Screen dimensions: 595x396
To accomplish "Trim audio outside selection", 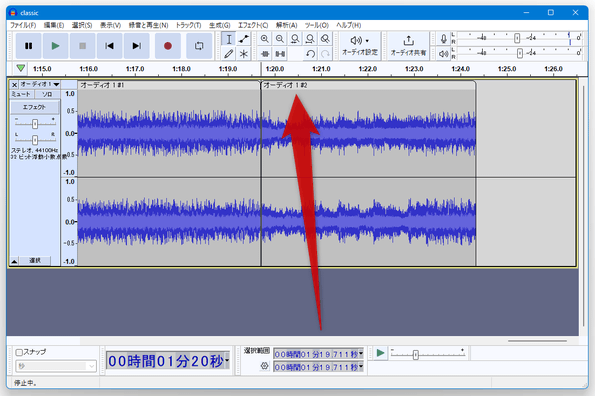I will tap(265, 54).
